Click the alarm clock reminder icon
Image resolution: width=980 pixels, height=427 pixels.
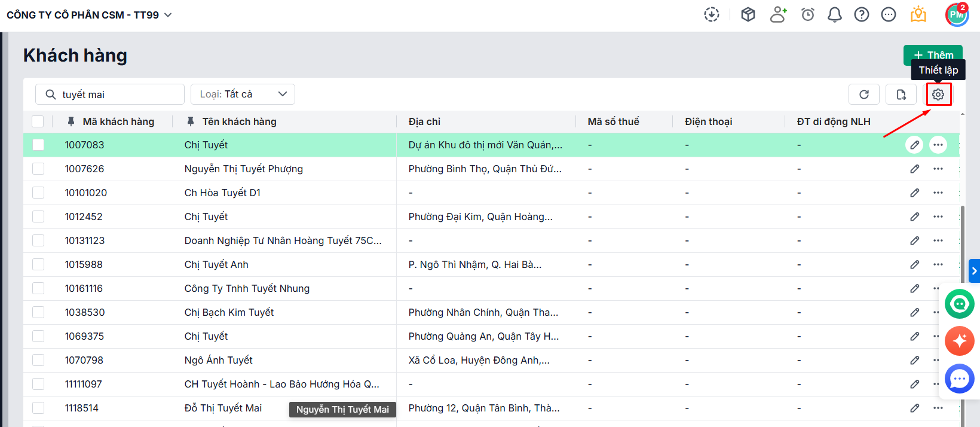(808, 15)
